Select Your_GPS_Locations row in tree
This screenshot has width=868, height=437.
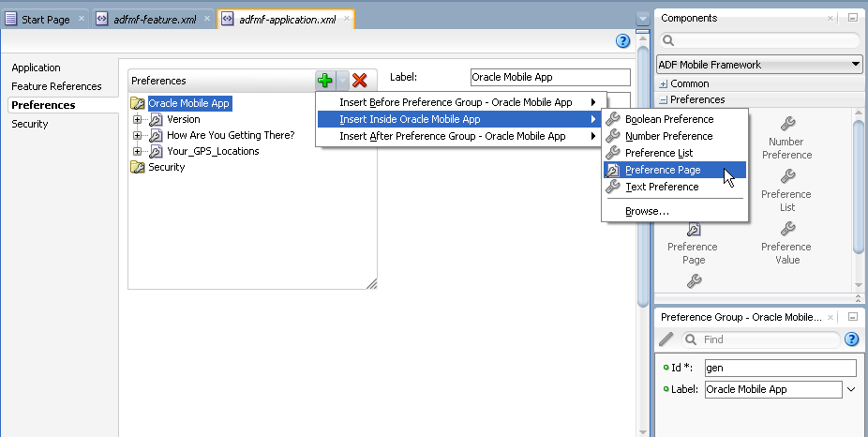[x=213, y=151]
